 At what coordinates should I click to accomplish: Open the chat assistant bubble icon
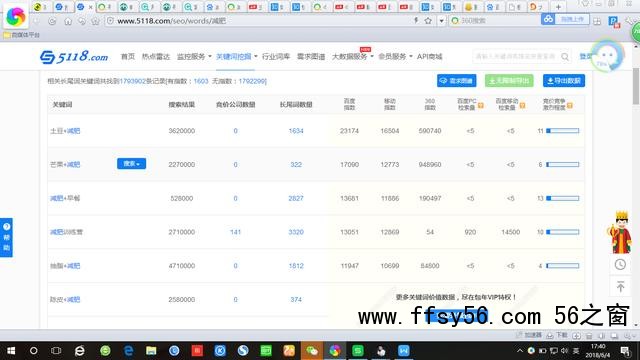(607, 56)
